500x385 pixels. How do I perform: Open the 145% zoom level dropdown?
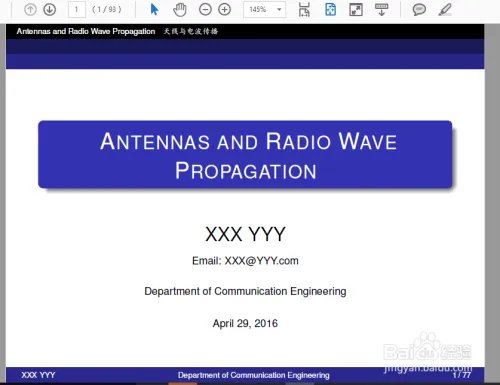click(x=264, y=9)
